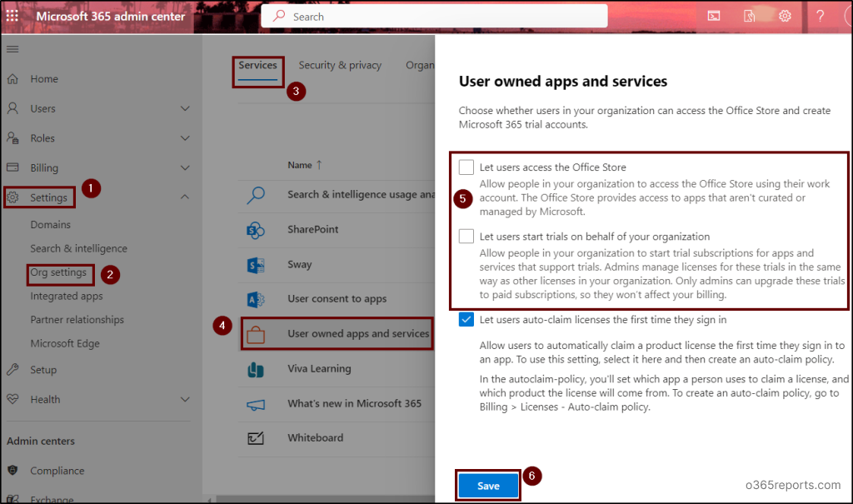This screenshot has height=504, width=853.
Task: Select User owned apps and services row
Action: [x=337, y=334]
